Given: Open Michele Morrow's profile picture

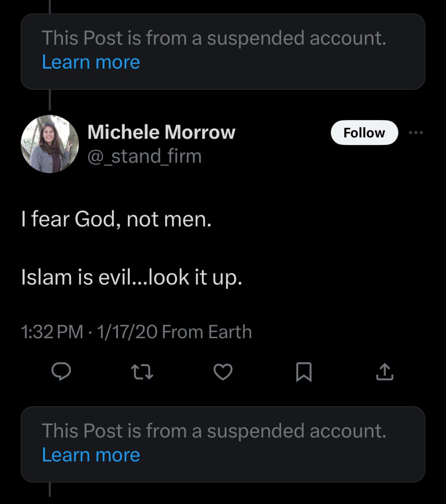Looking at the screenshot, I should (50, 144).
